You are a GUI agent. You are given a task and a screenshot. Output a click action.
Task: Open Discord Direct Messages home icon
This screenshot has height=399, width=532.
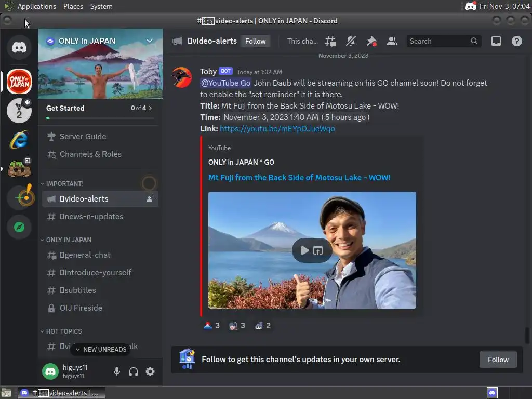19,47
